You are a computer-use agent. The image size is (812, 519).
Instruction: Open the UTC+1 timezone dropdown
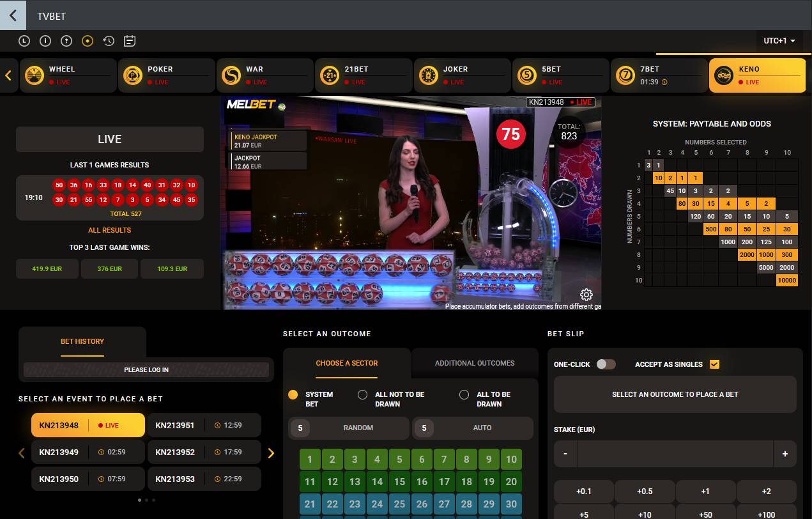(x=779, y=41)
